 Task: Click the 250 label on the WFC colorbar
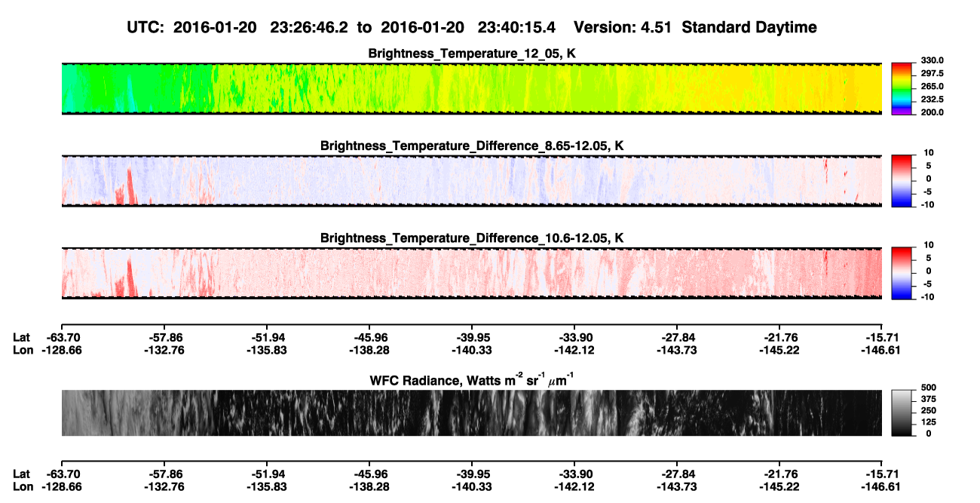pyautogui.click(x=927, y=410)
